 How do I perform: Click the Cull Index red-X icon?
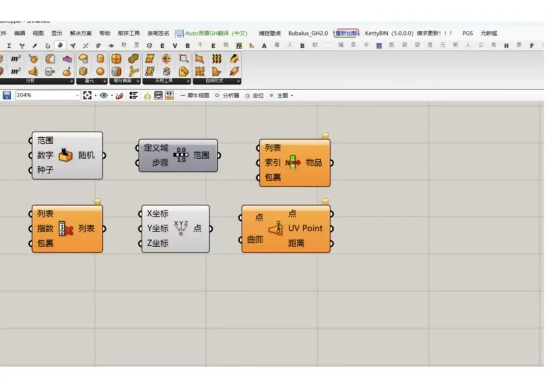pyautogui.click(x=66, y=229)
